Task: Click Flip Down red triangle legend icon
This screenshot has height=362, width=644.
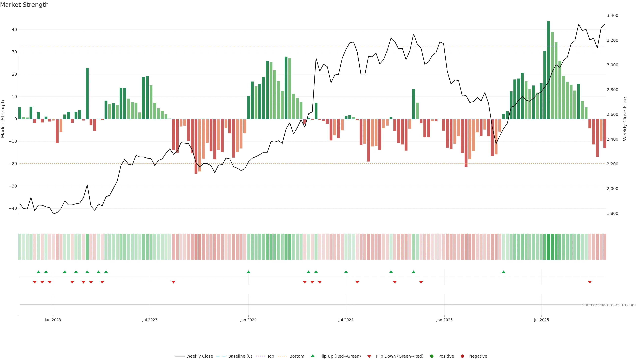Action: (369, 356)
